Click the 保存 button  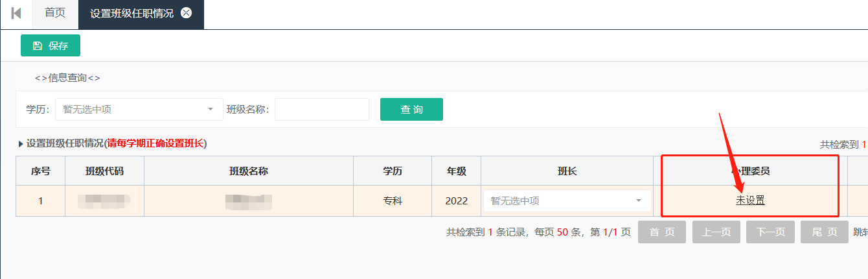coord(51,46)
